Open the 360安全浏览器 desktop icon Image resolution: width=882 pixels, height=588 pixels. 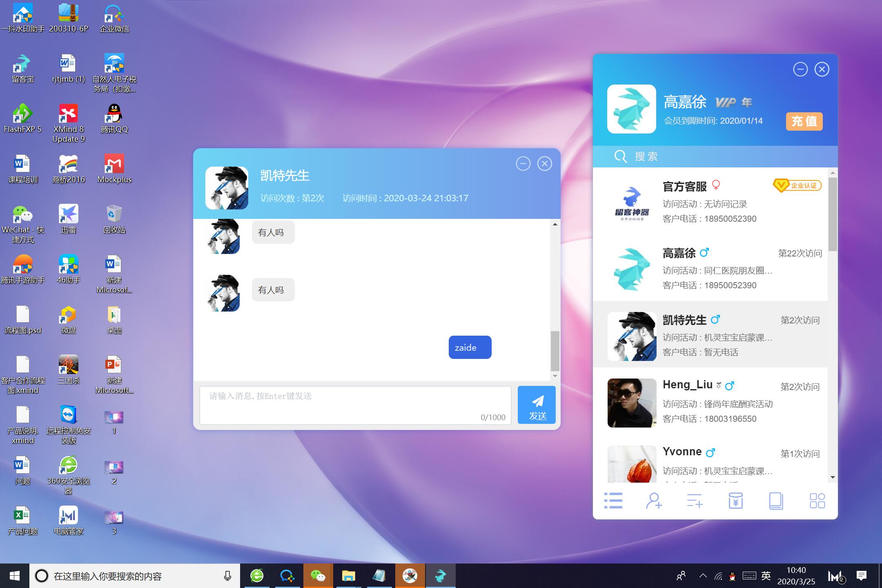tap(69, 475)
